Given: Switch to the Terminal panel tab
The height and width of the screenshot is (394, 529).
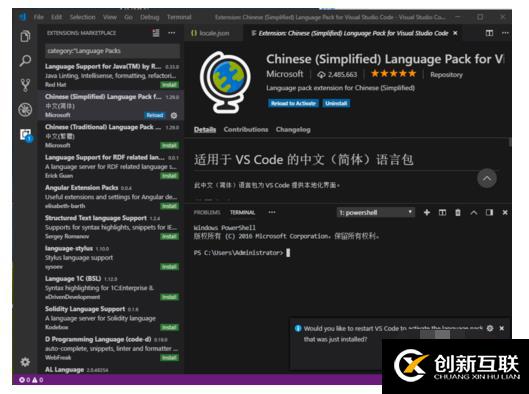Looking at the screenshot, I should pos(242,212).
